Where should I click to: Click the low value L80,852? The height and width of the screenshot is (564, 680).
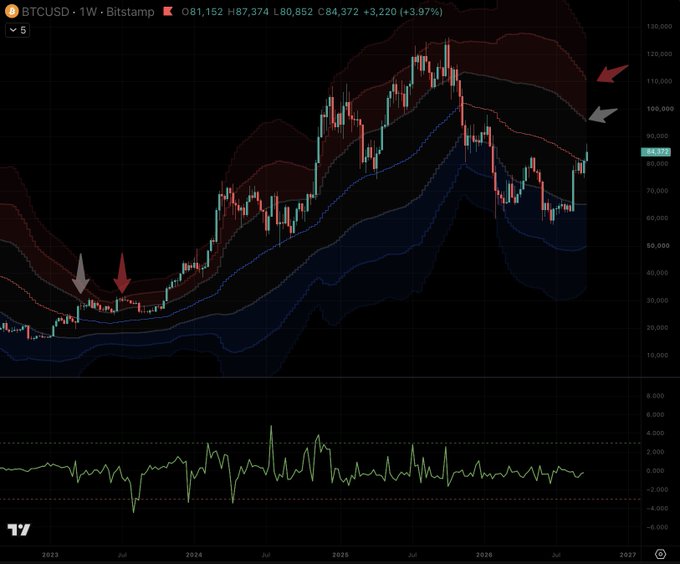(x=294, y=12)
